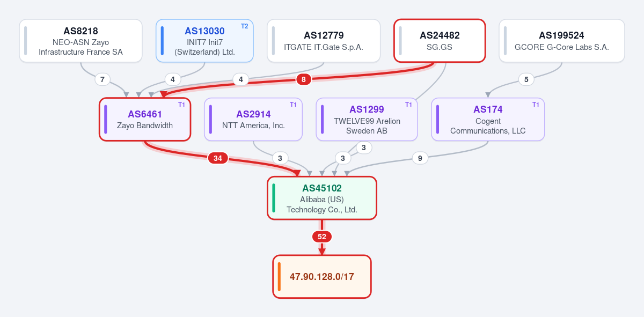Image resolution: width=644 pixels, height=317 pixels.
Task: Select the AS8218 NEO-ASN Zayo node
Action: click(80, 41)
